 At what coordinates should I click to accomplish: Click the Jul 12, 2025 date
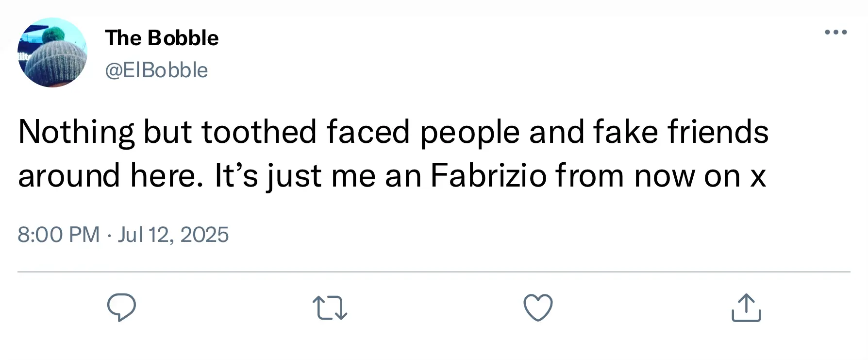(x=173, y=235)
